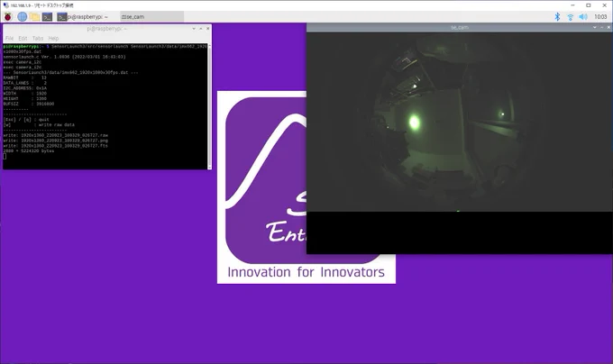Viewport: 613px width, 364px height.
Task: Click the RAWBIT : 12 terminal line
Action: click(x=25, y=77)
